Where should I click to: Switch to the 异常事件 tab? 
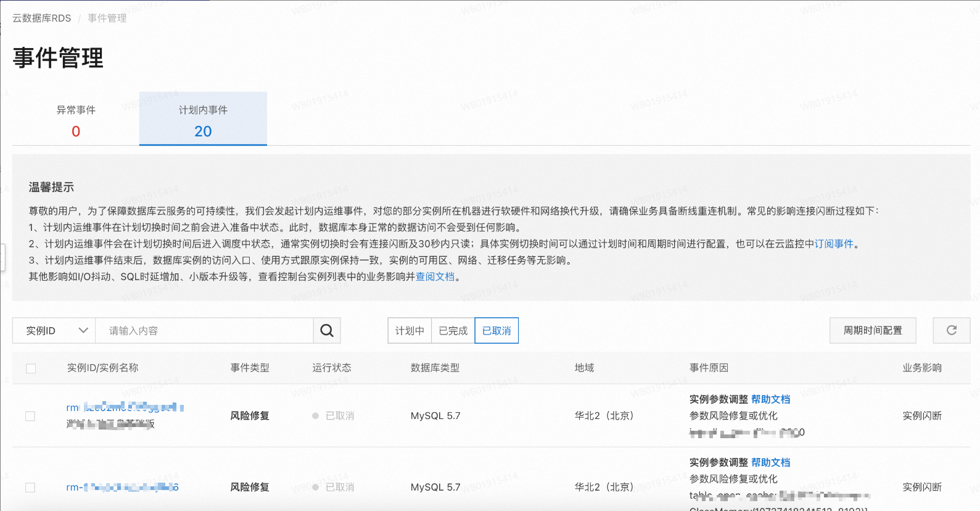point(76,119)
